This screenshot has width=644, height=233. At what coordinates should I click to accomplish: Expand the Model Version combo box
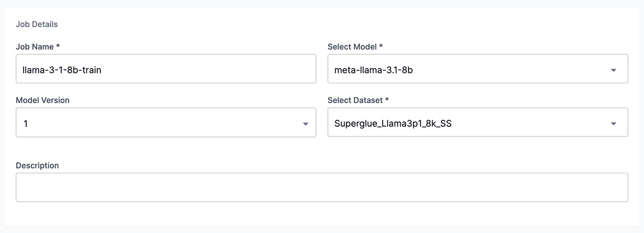click(161, 123)
